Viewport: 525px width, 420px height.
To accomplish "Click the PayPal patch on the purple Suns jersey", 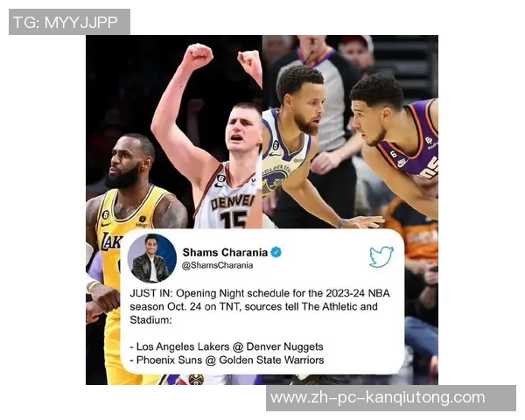I will coord(430,143).
